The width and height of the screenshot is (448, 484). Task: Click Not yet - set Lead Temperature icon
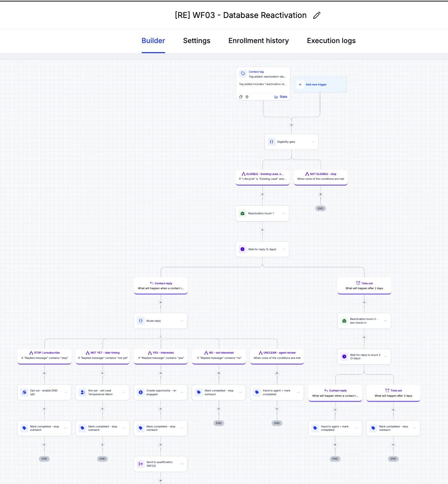click(82, 392)
